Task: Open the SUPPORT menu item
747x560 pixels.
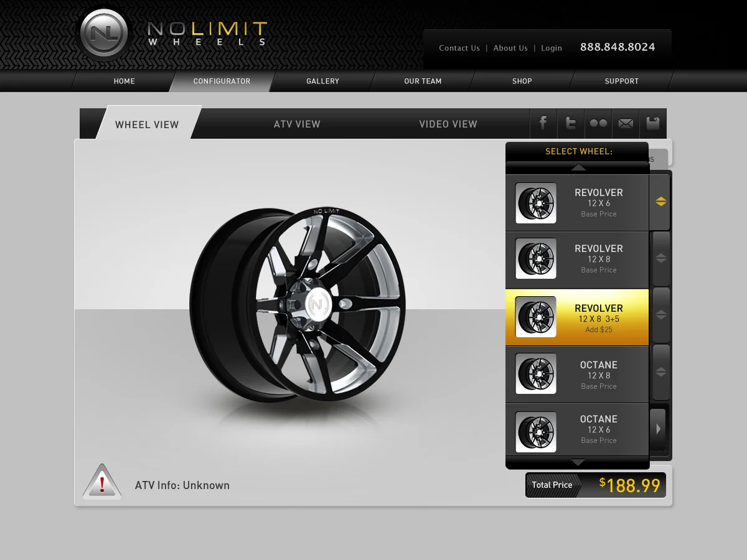Action: [x=621, y=81]
